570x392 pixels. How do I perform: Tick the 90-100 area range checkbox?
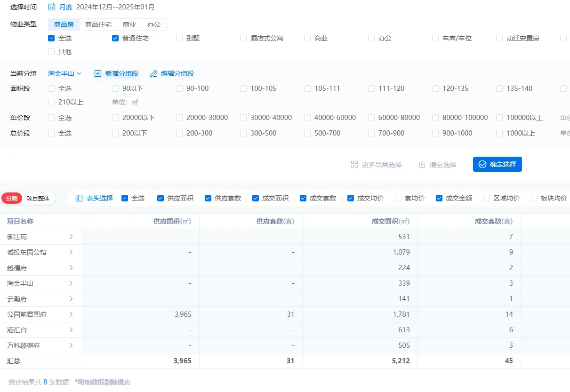tap(179, 88)
